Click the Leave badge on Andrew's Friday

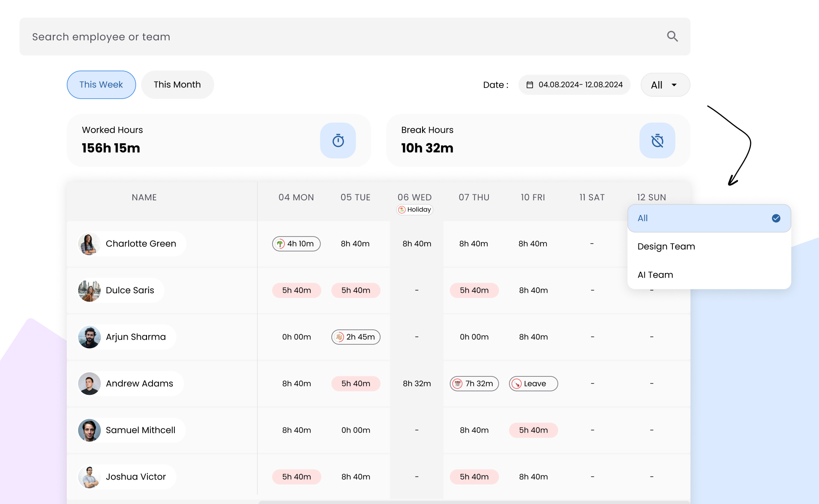point(533,383)
